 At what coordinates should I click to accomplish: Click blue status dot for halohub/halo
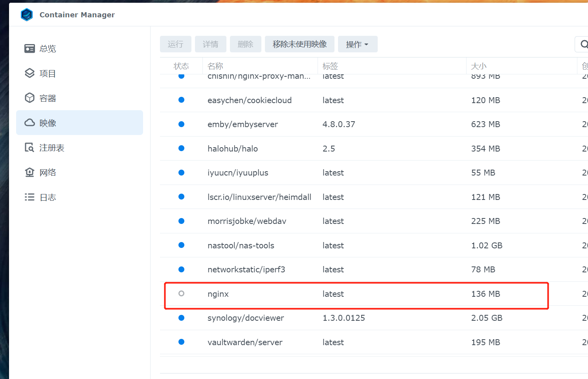tap(181, 148)
